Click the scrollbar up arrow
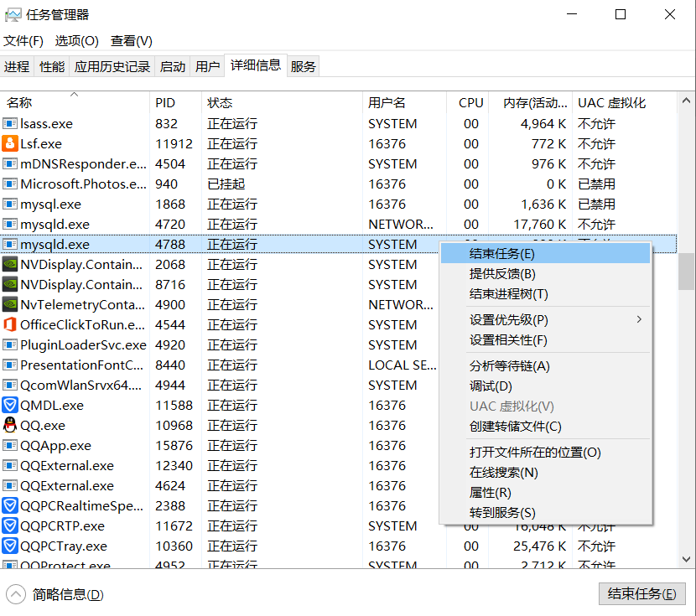Viewport: 696px width, 616px height. (x=686, y=101)
